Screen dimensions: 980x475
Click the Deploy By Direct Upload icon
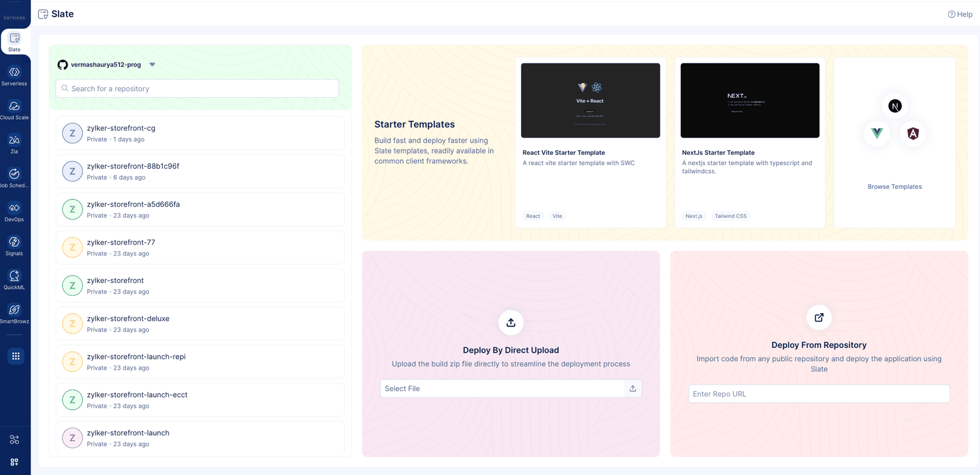tap(511, 322)
